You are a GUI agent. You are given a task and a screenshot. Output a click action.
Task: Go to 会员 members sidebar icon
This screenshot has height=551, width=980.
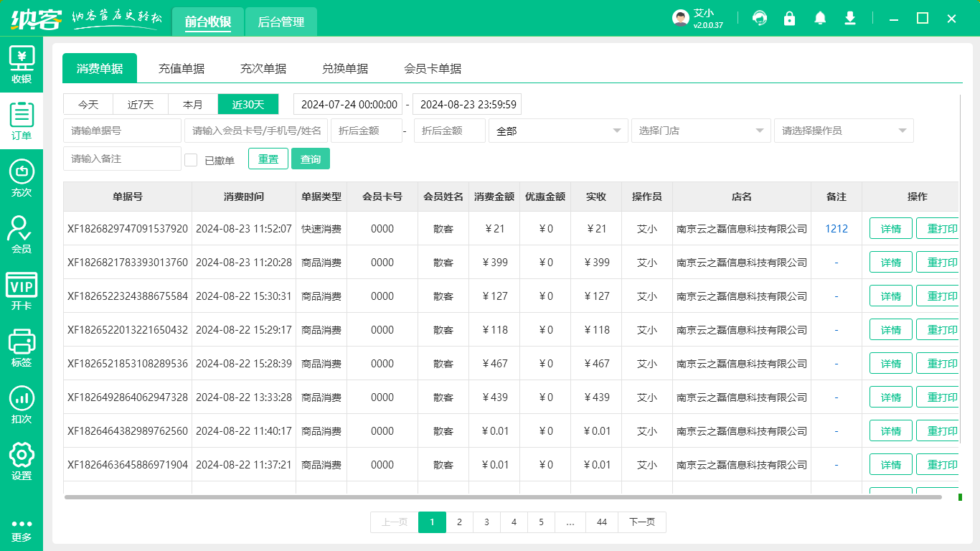[22, 235]
